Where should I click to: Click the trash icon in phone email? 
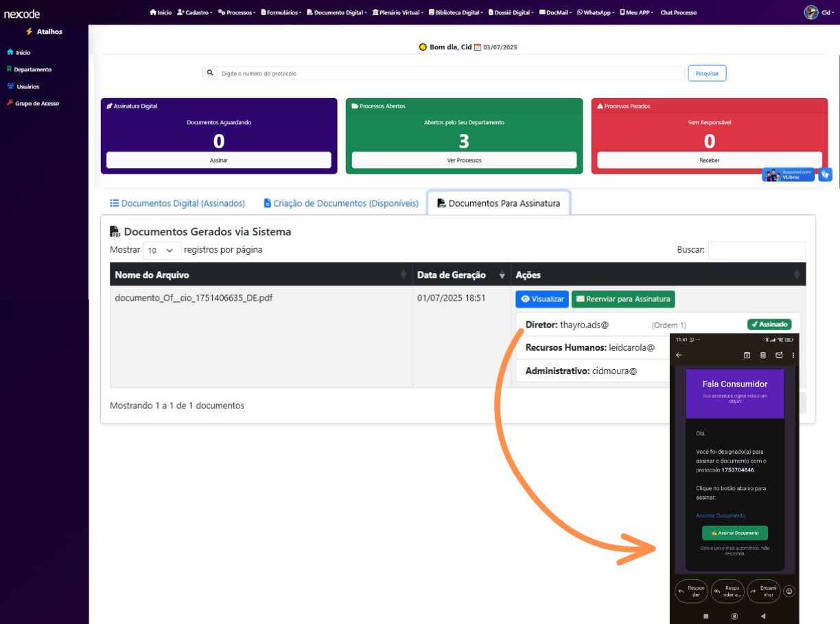point(762,355)
